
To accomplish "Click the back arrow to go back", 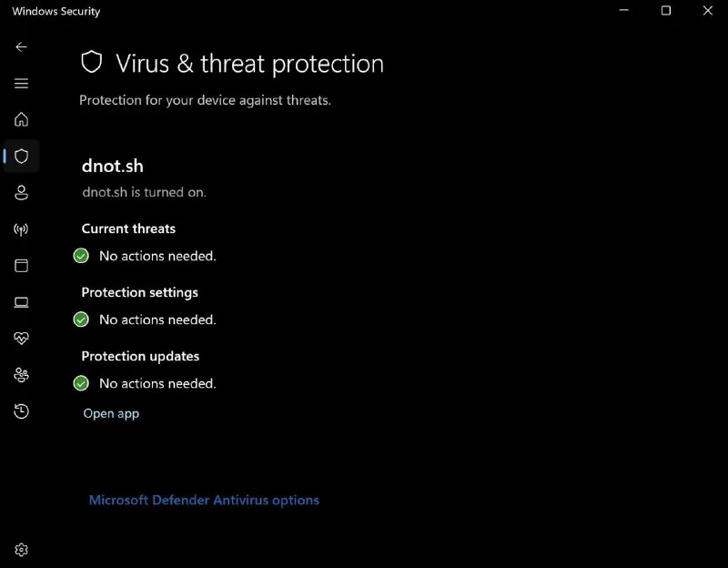I will [22, 46].
